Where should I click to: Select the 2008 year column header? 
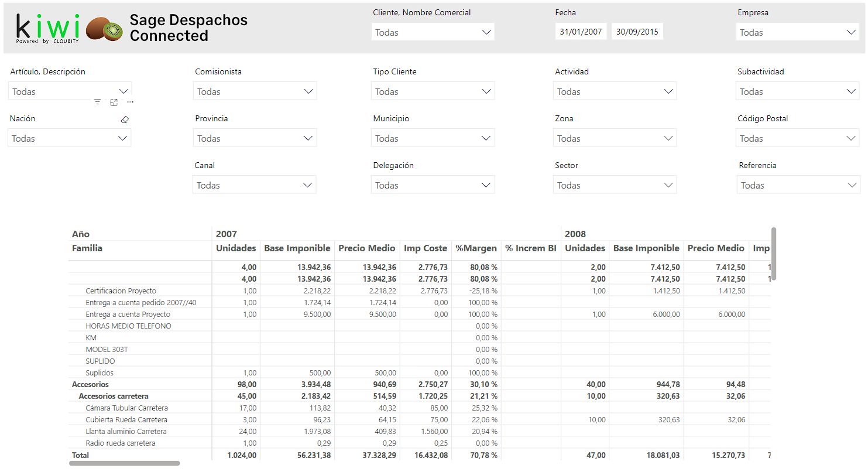click(x=575, y=234)
